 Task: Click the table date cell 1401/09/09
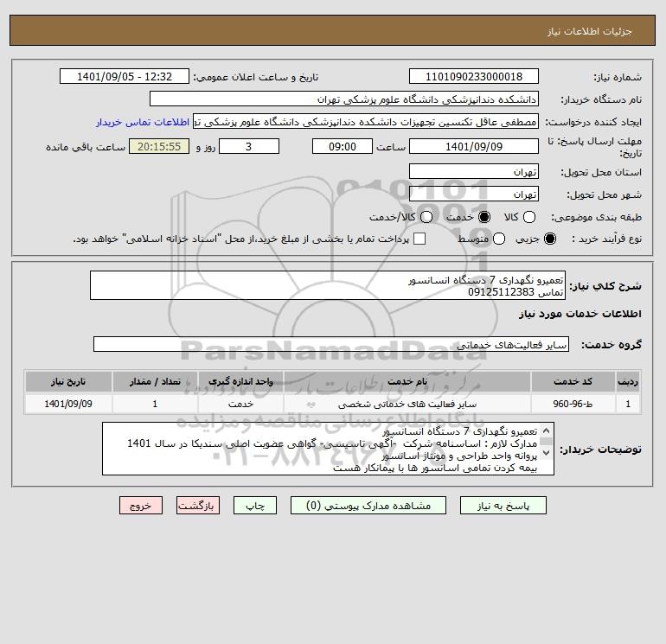[68, 404]
